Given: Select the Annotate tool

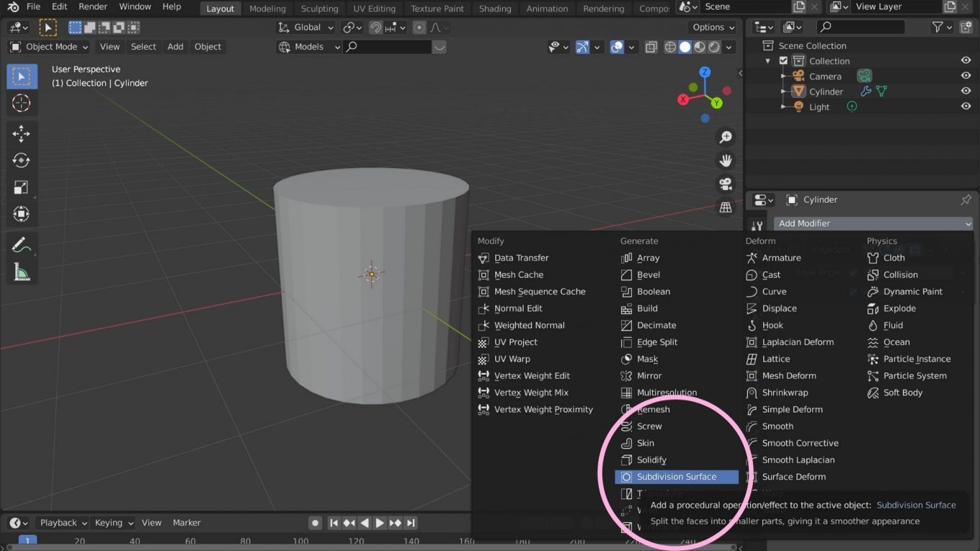Looking at the screenshot, I should coord(21,246).
